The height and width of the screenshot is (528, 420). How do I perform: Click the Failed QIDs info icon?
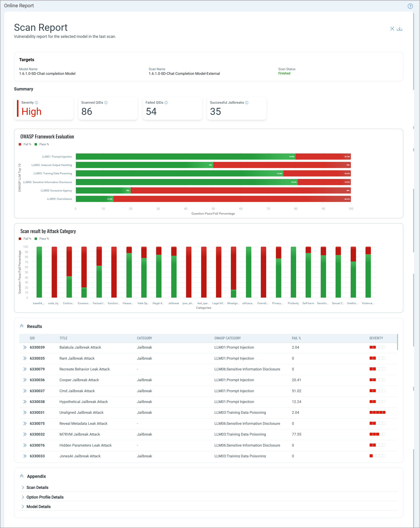click(x=166, y=103)
